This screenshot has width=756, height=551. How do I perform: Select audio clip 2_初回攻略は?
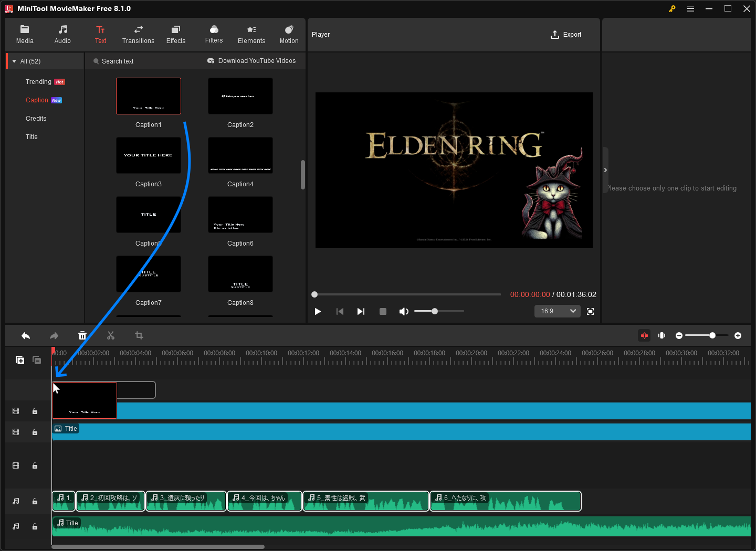click(110, 501)
